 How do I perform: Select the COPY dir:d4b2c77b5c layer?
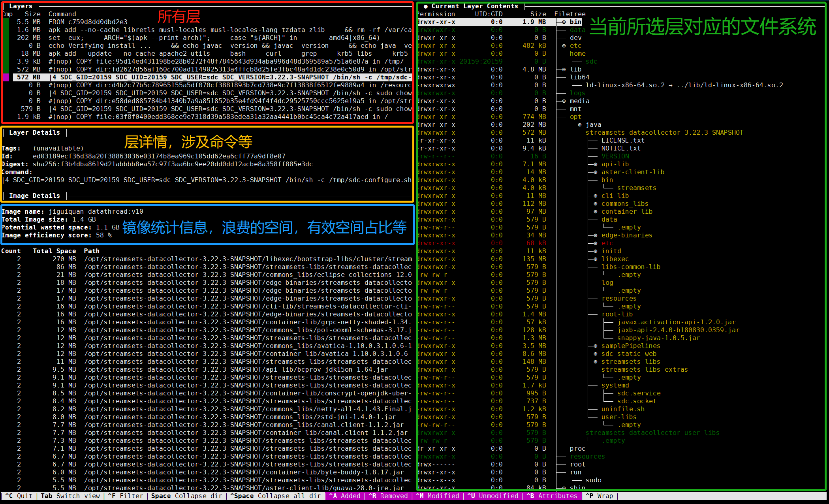tap(212, 85)
